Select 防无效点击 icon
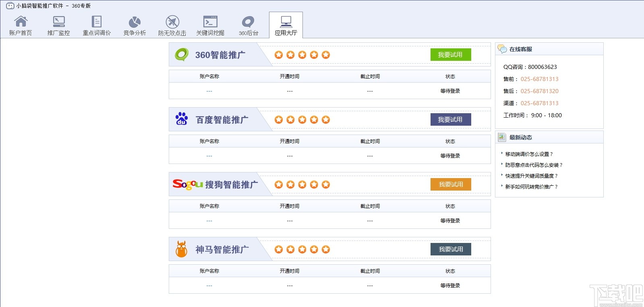This screenshot has height=307, width=644. click(172, 22)
